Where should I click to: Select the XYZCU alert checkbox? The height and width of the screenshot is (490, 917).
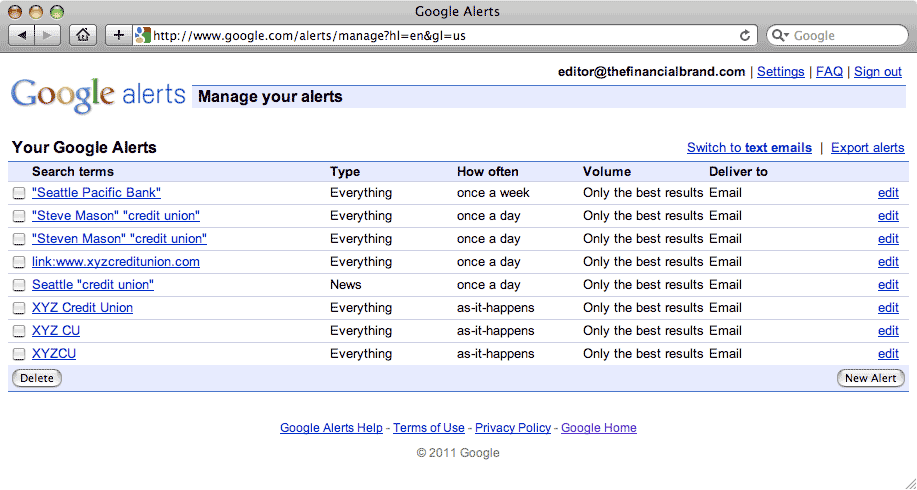[x=19, y=354]
